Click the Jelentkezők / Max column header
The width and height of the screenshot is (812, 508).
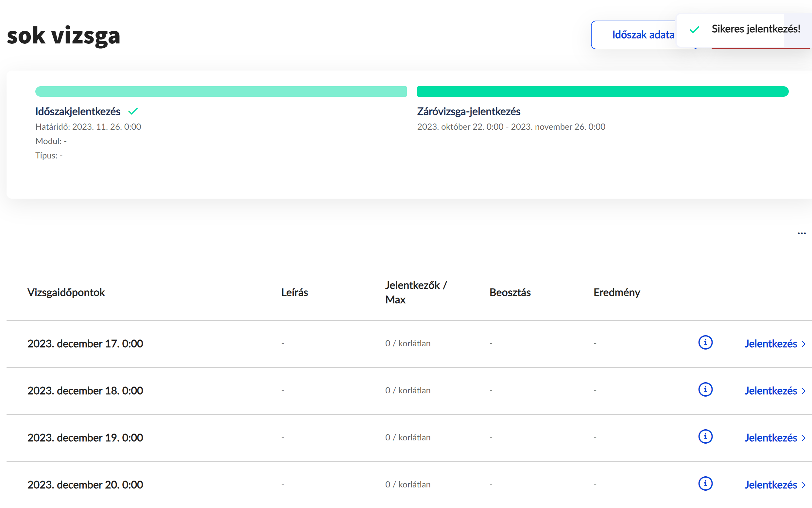[x=416, y=292]
